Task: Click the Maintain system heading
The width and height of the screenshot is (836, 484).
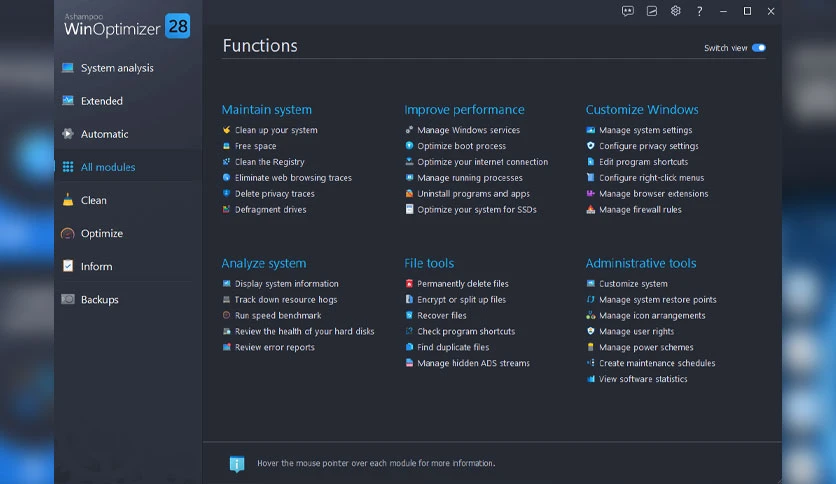Action: (x=267, y=109)
